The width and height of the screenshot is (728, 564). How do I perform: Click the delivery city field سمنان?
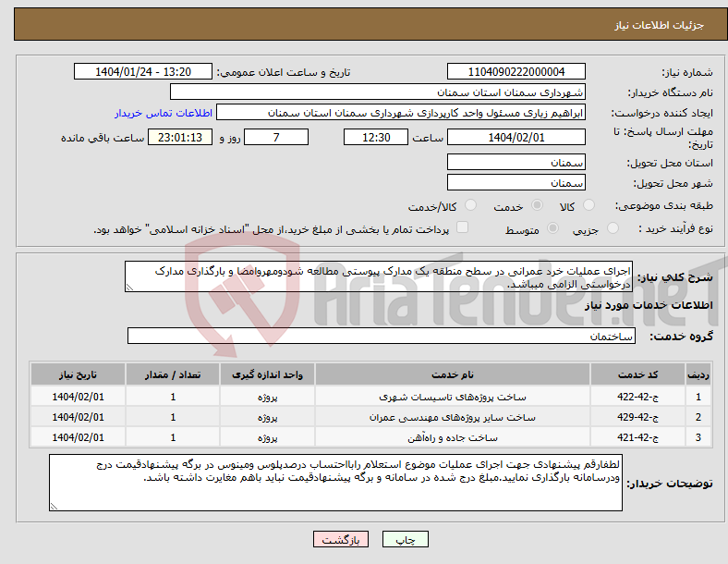click(x=516, y=182)
